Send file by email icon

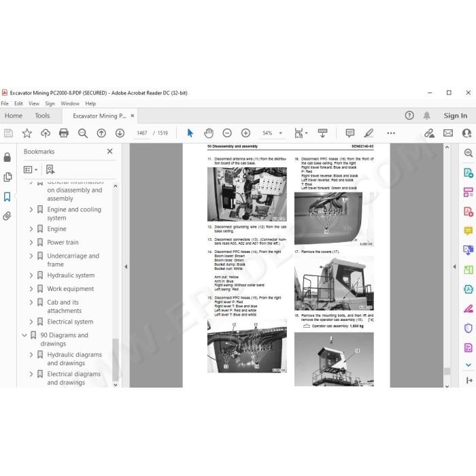[x=448, y=133]
